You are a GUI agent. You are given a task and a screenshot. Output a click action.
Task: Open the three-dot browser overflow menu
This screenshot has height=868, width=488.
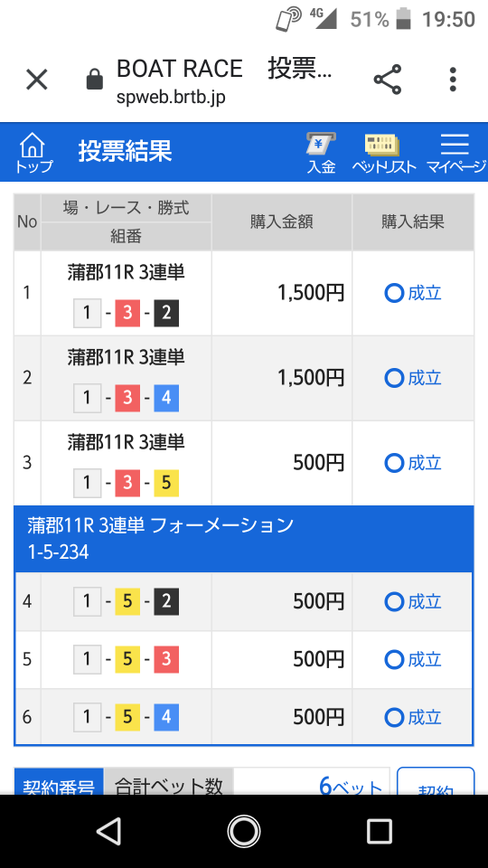453,80
